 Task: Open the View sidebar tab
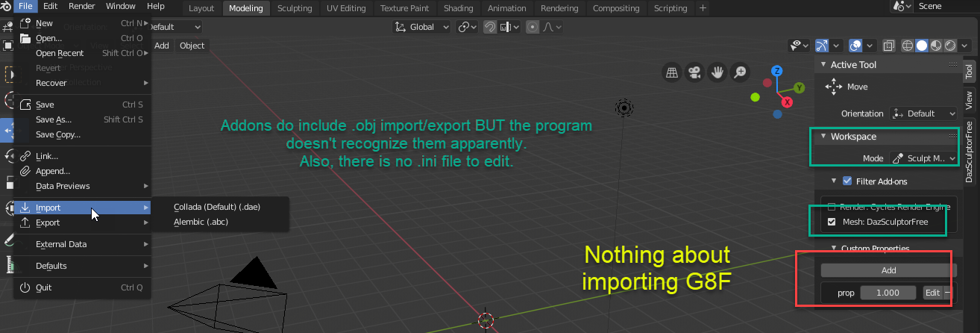(970, 99)
